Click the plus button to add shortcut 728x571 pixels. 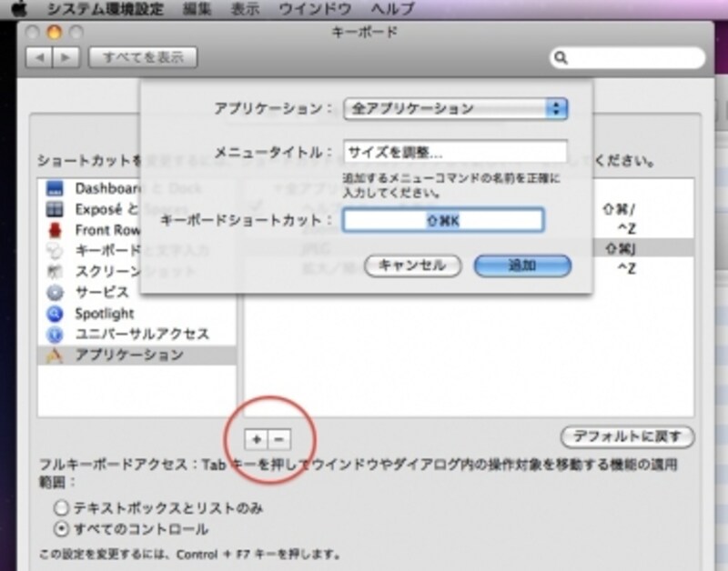pyautogui.click(x=257, y=438)
